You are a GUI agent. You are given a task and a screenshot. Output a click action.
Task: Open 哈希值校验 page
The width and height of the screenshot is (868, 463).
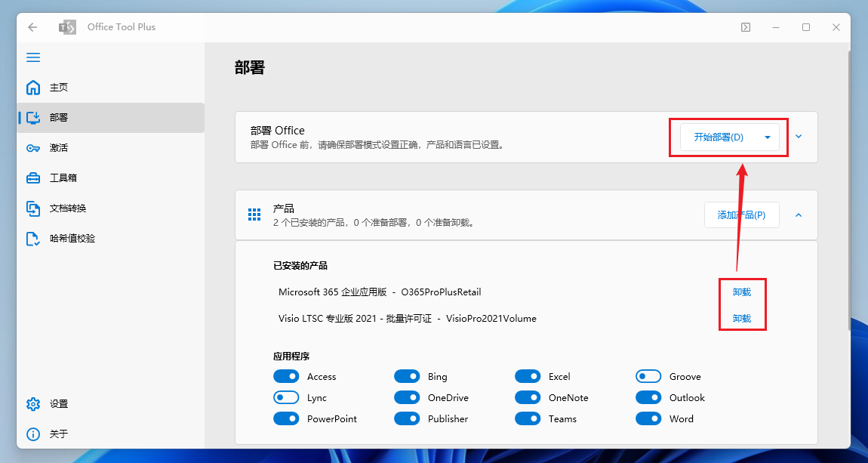coord(111,239)
